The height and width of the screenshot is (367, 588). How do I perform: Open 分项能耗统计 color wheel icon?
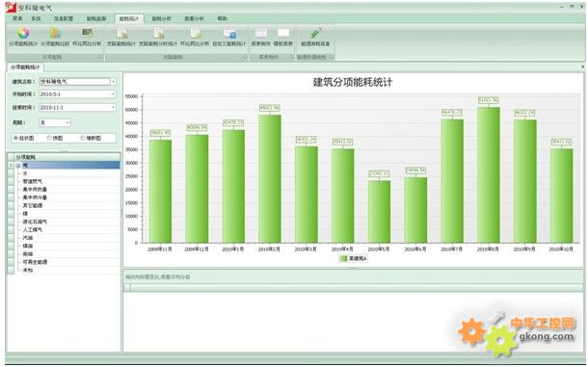[x=23, y=34]
